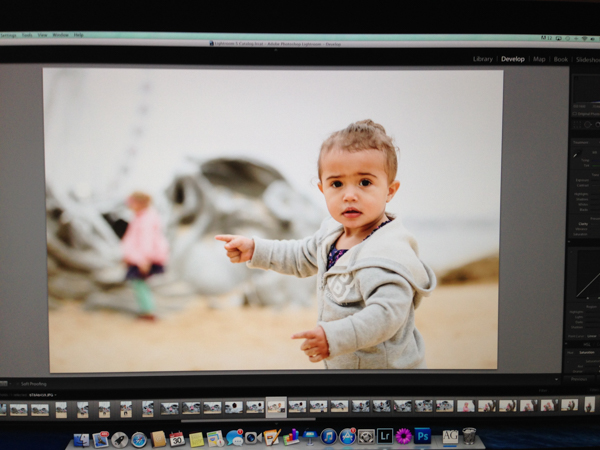Select the Spot Removal circle tool
600x450 pixels.
click(x=588, y=124)
